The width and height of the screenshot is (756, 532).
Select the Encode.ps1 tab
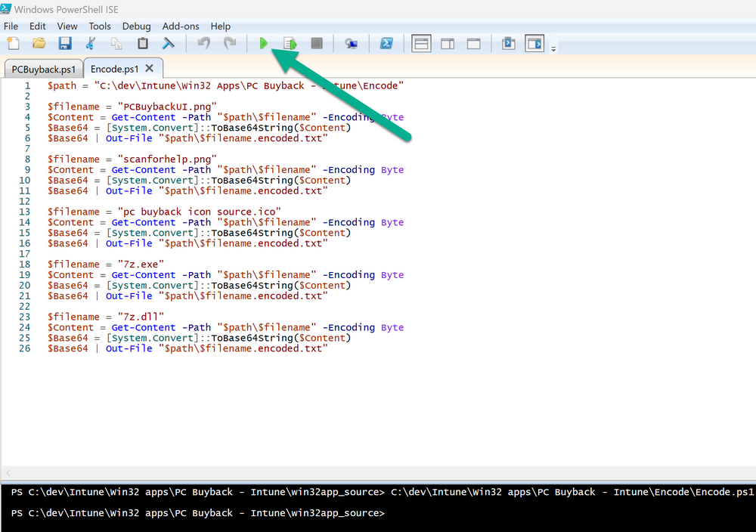tap(115, 69)
